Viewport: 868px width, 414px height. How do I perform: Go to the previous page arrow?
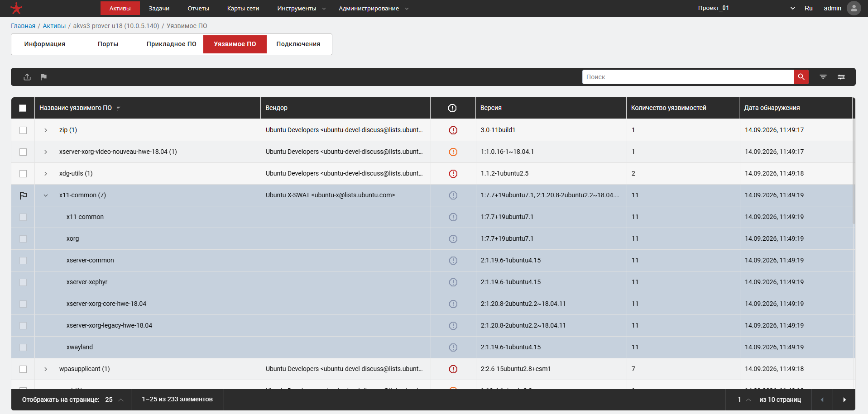click(822, 400)
